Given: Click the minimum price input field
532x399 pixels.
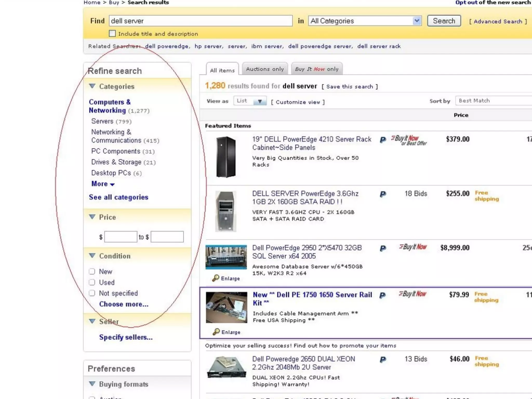Looking at the screenshot, I should 121,237.
